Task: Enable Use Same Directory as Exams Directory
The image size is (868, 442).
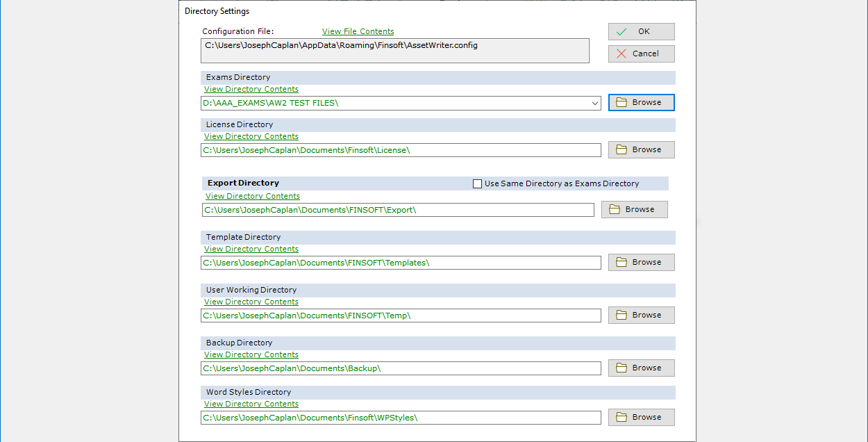Action: 477,184
